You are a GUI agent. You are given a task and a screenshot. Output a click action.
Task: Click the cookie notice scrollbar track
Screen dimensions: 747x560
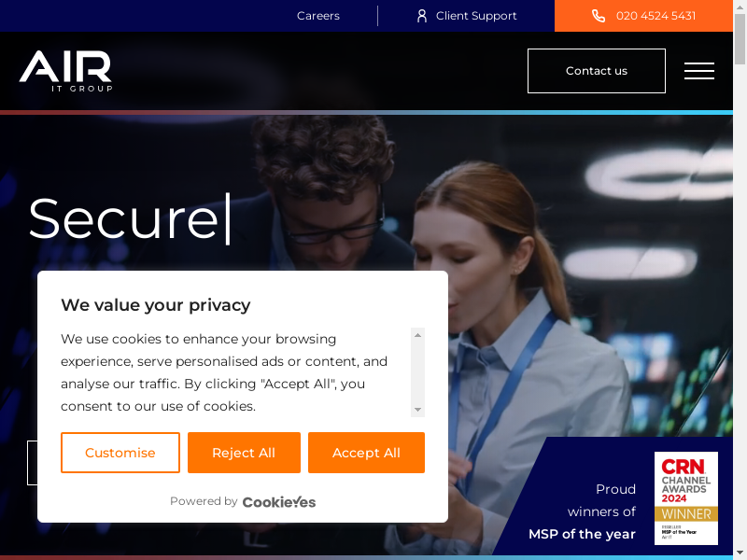417,372
